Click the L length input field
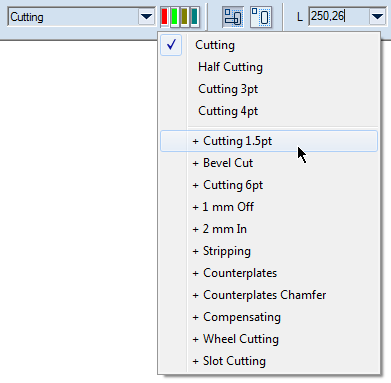The image size is (391, 383). tap(339, 16)
